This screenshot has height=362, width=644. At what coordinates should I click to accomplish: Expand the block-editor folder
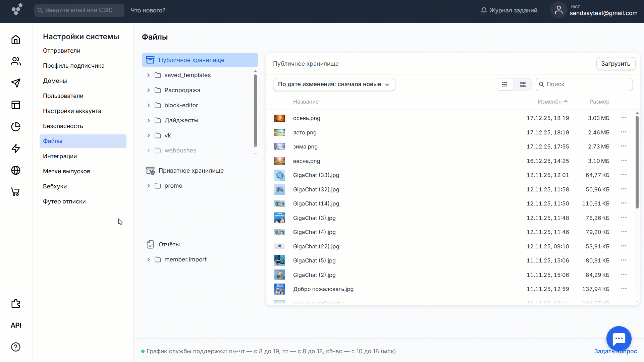click(x=148, y=105)
